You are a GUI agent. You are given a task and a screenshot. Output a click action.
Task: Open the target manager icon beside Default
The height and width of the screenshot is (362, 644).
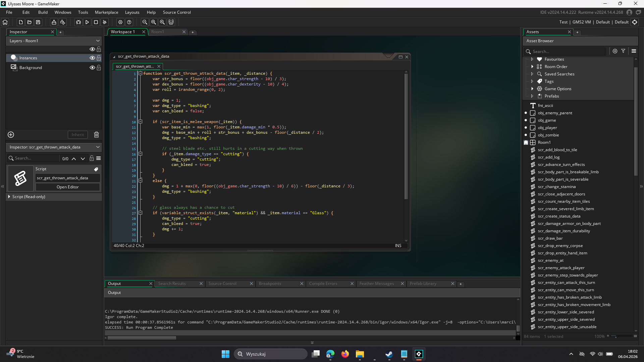[x=635, y=22]
